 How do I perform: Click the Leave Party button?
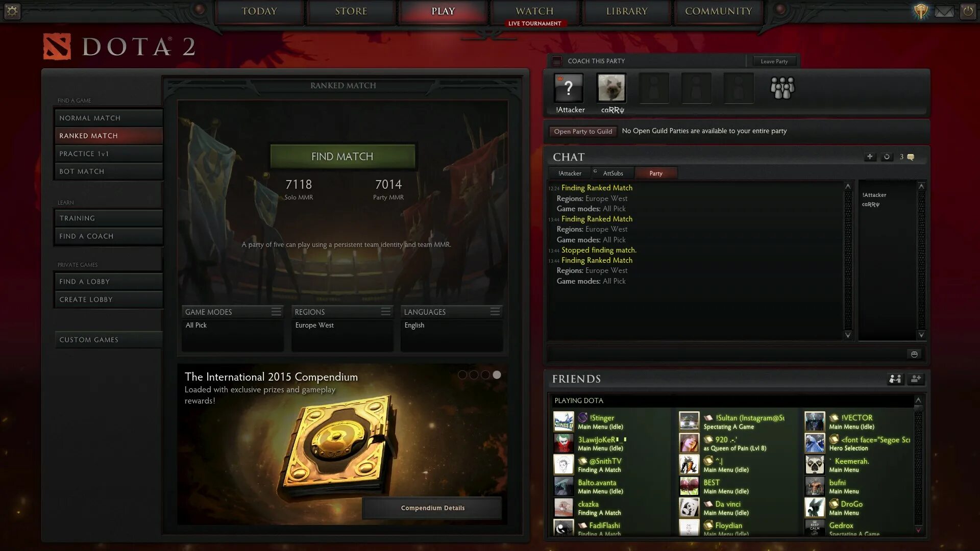(773, 61)
